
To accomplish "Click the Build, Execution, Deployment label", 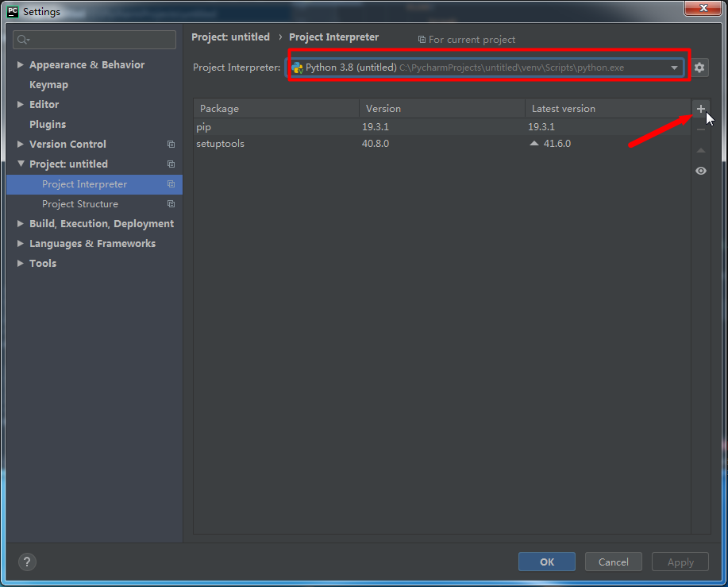I will pyautogui.click(x=102, y=224).
